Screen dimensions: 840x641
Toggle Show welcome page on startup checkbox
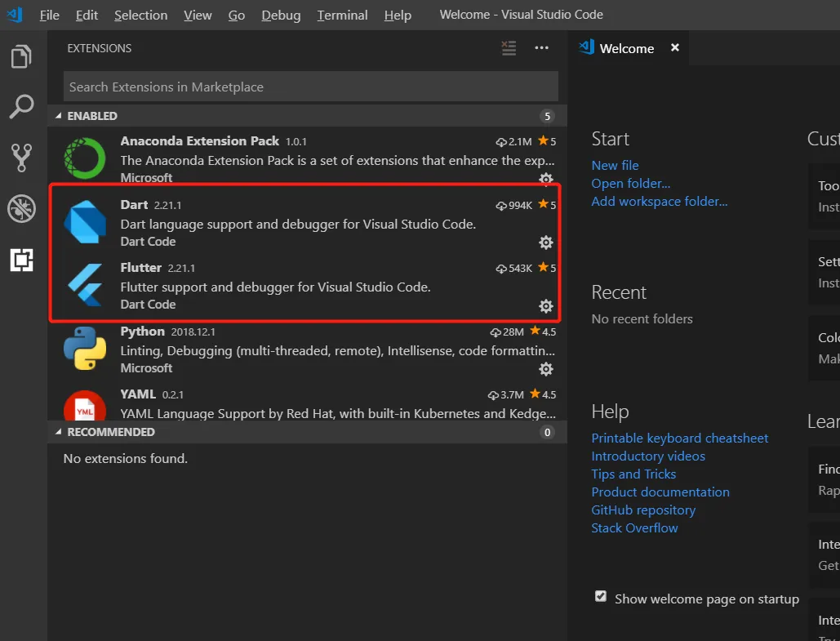601,597
